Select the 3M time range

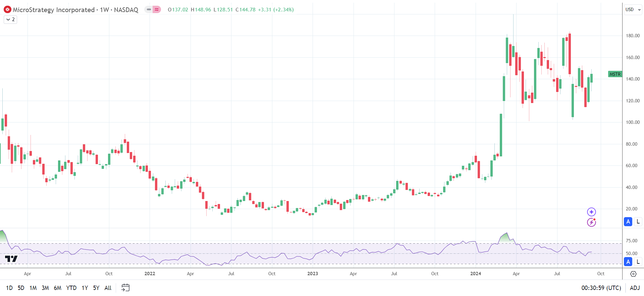[x=45, y=288]
